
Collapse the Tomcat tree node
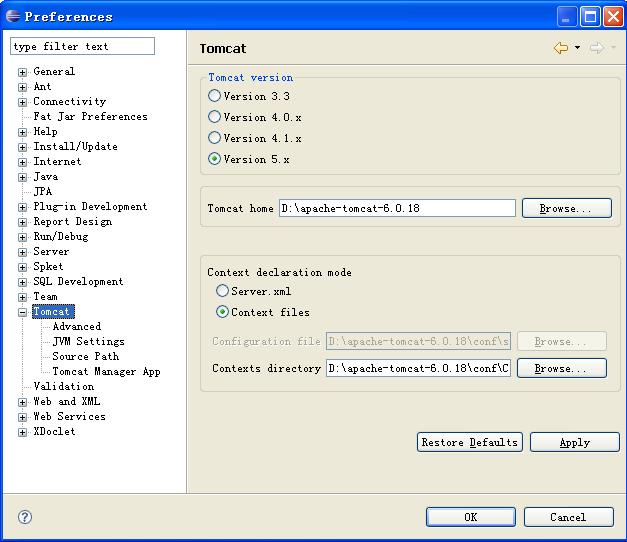(x=22, y=312)
